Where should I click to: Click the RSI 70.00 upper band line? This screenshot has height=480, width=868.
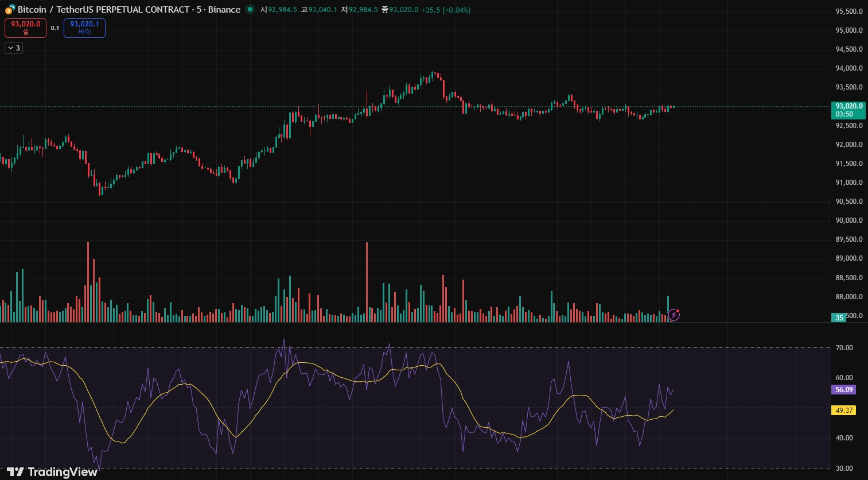coord(415,347)
